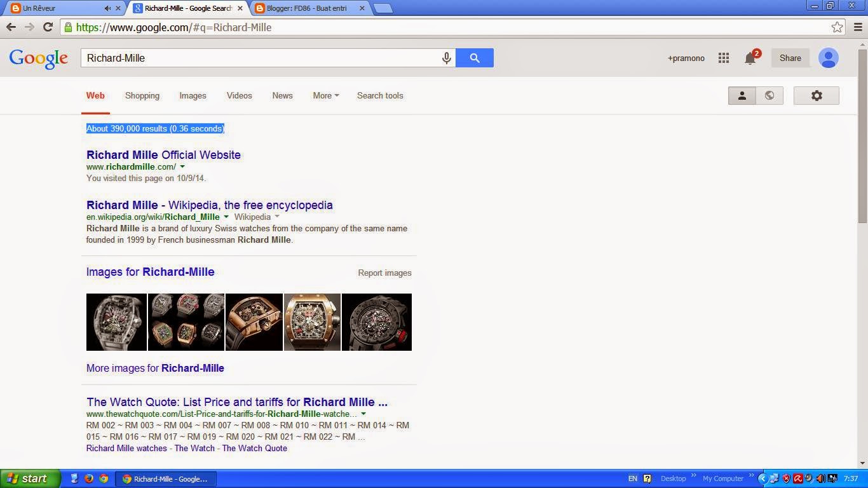This screenshot has height=488, width=868.
Task: Expand the Desktop toolbar chevron in taskbar
Action: [x=695, y=476]
